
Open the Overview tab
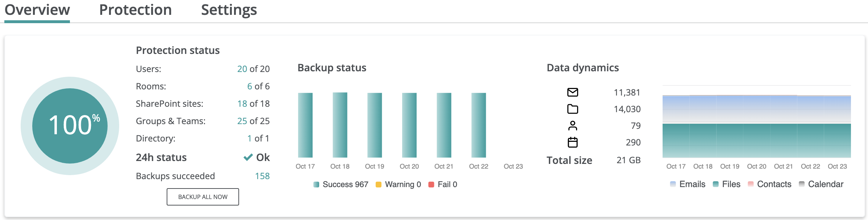click(37, 10)
